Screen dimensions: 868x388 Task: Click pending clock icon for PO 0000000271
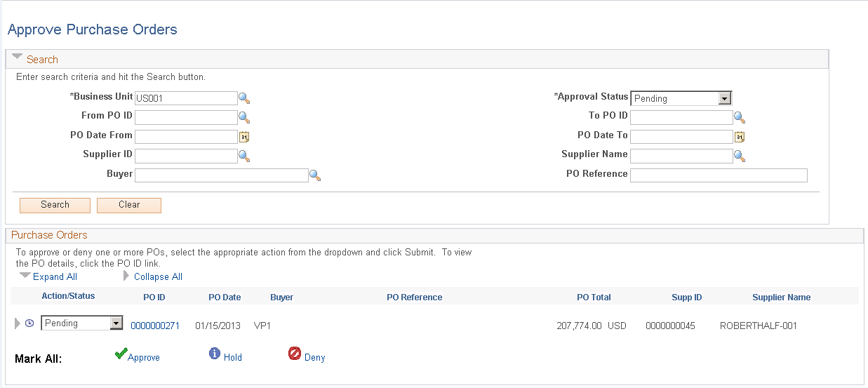29,323
